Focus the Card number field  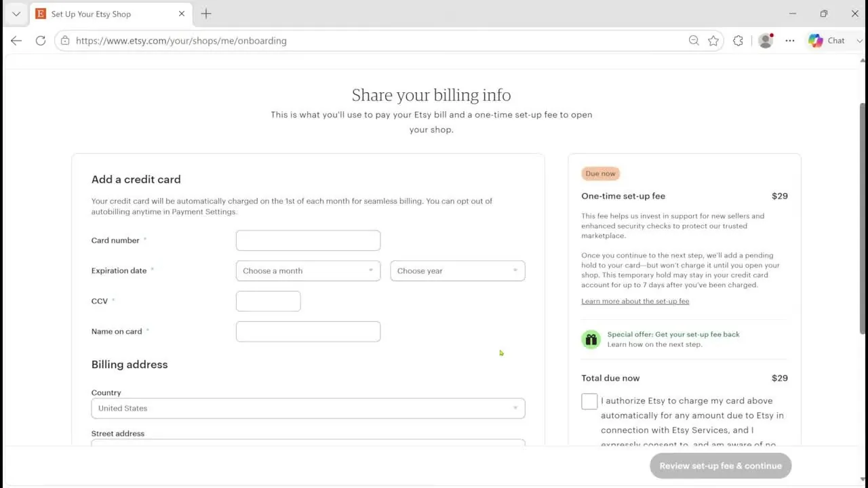pos(308,241)
